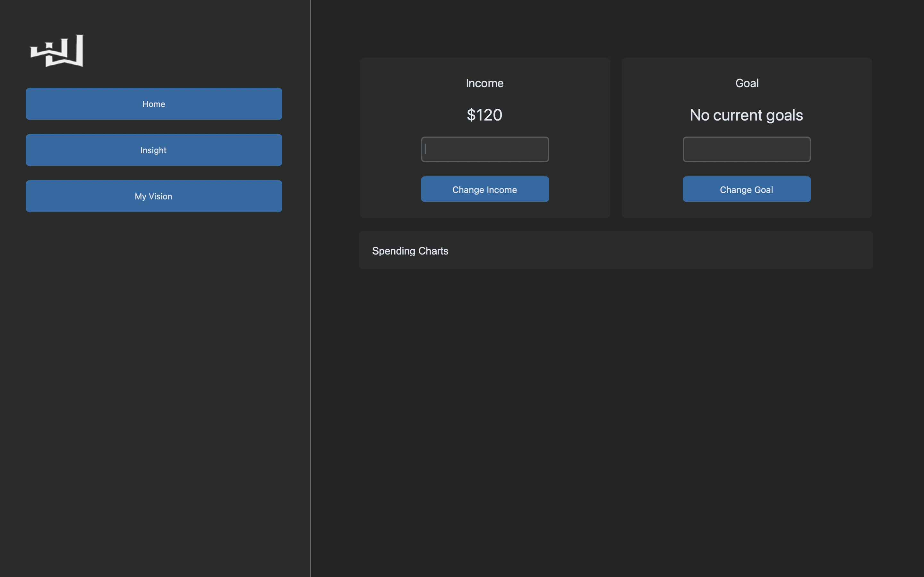Click blank header area above the Income card
Screen dimensions: 924x577
[484, 29]
